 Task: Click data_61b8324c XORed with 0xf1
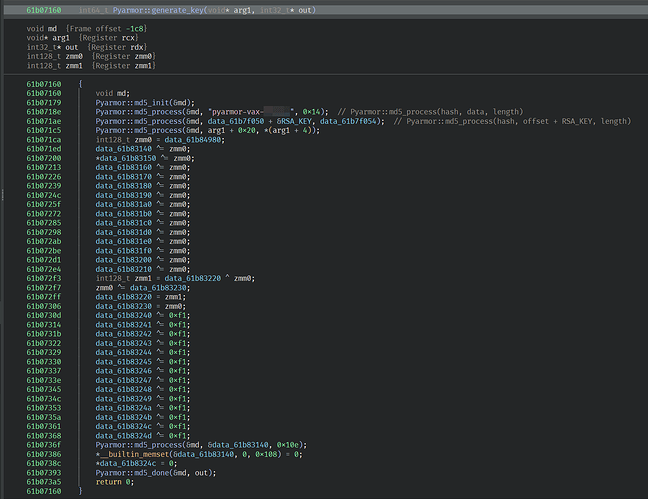tap(124, 426)
